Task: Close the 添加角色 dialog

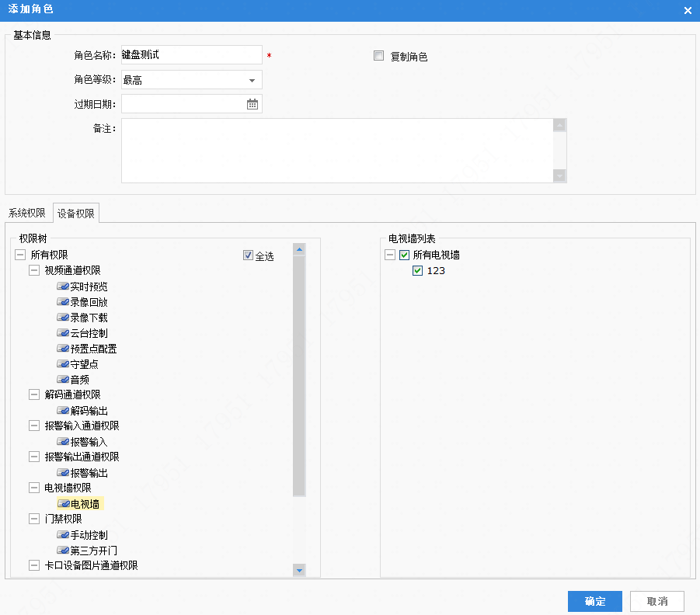Action: pos(688,10)
